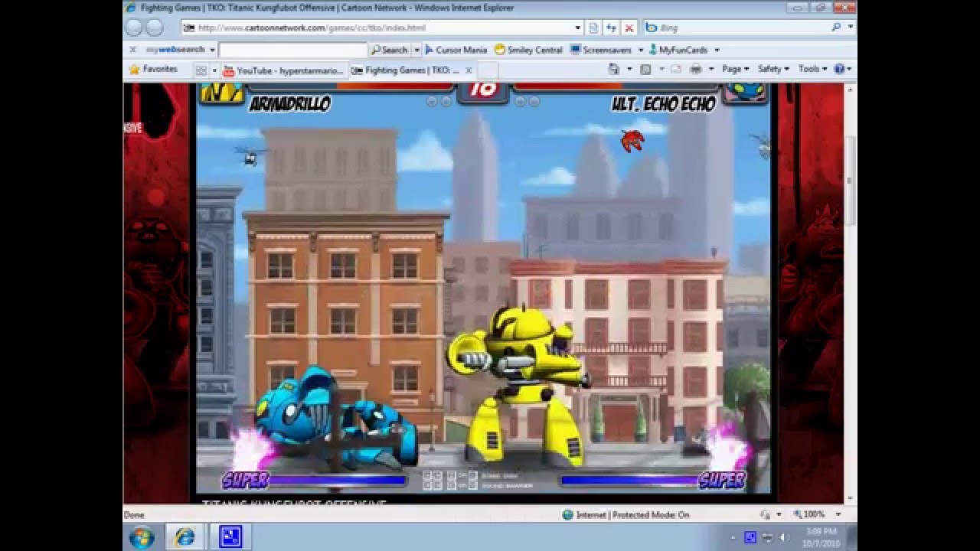Show hidden tray icons arrow
The width and height of the screenshot is (980, 551).
[733, 537]
